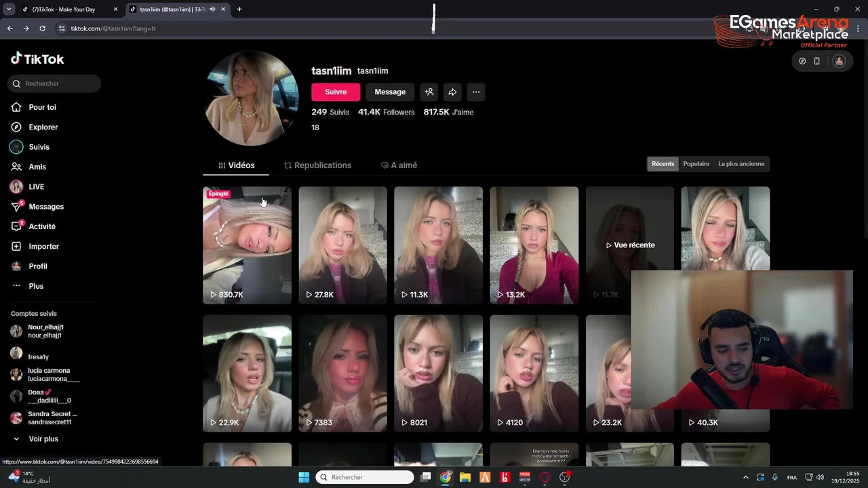Reload the page
The width and height of the screenshot is (868, 488).
click(x=42, y=28)
